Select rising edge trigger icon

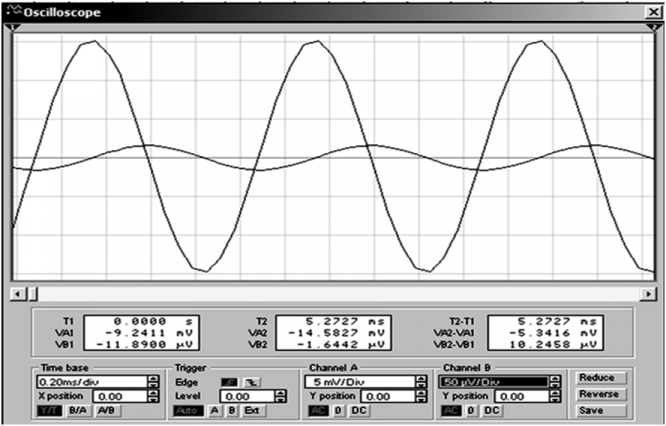(230, 382)
